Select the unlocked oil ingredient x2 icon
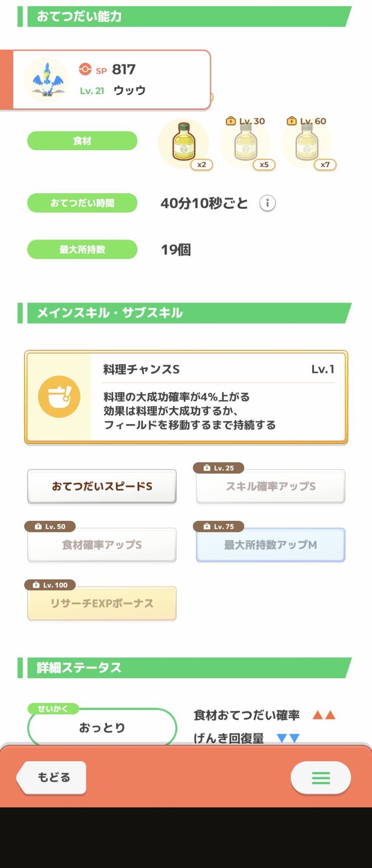Image resolution: width=372 pixels, height=868 pixels. [x=184, y=143]
